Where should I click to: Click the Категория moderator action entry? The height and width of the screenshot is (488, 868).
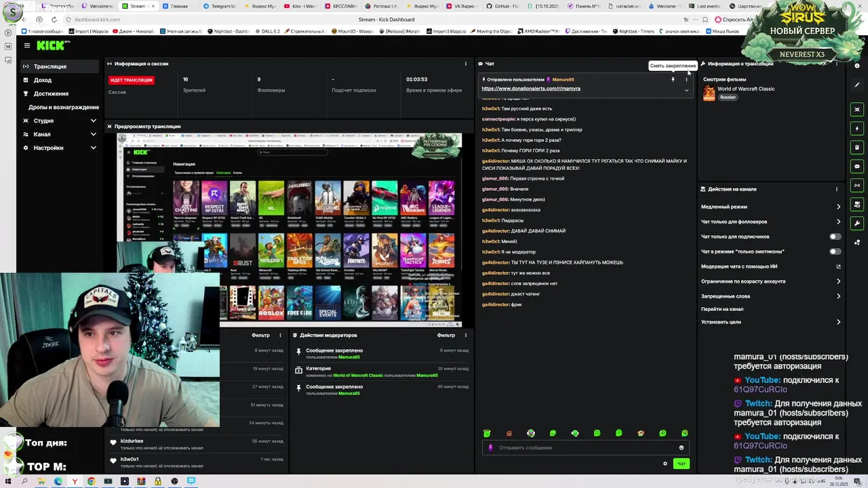382,371
